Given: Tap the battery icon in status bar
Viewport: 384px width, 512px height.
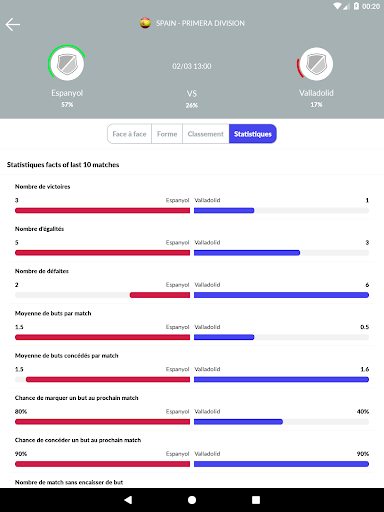Looking at the screenshot, I should pyautogui.click(x=356, y=6).
